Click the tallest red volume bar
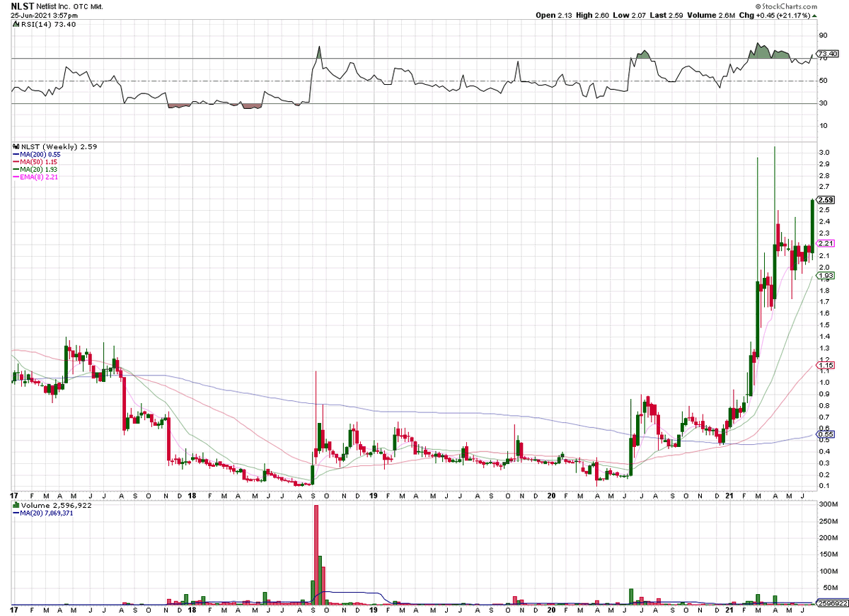 pyautogui.click(x=316, y=554)
